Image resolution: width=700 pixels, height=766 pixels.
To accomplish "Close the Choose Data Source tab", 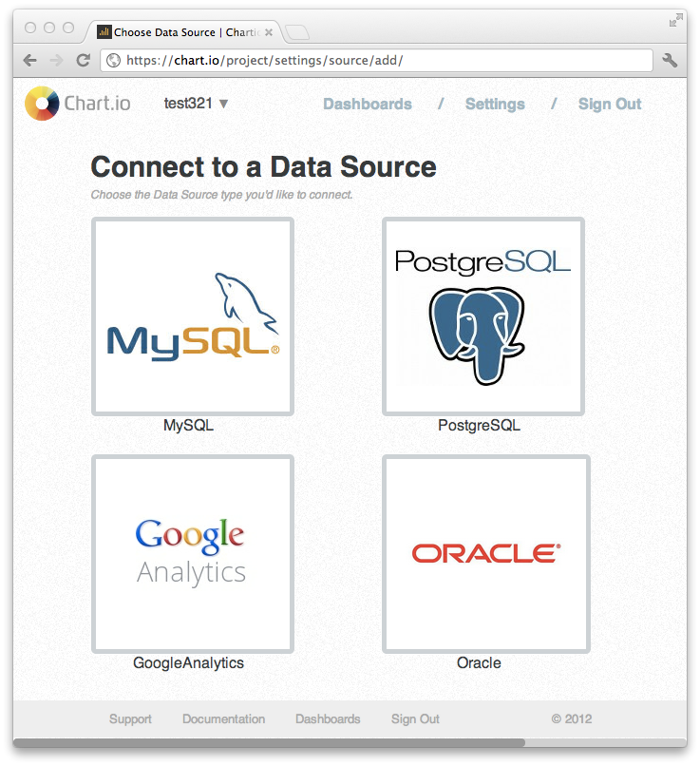I will (269, 32).
